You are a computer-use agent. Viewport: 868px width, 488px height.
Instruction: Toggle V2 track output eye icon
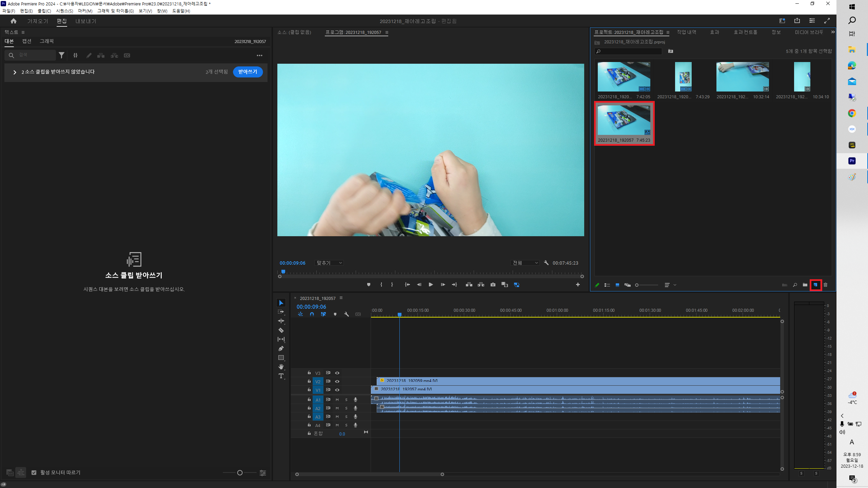click(x=337, y=381)
